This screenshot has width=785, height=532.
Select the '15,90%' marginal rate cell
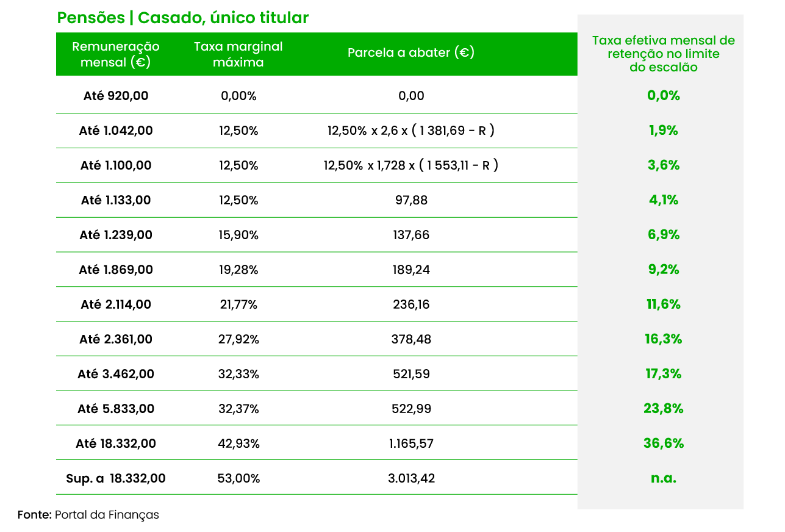click(238, 235)
